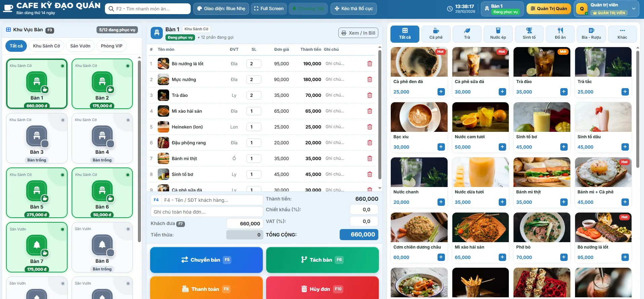644x299 pixels.
Task: Open the Bàn 1 table status selector in header
Action: (x=502, y=9)
